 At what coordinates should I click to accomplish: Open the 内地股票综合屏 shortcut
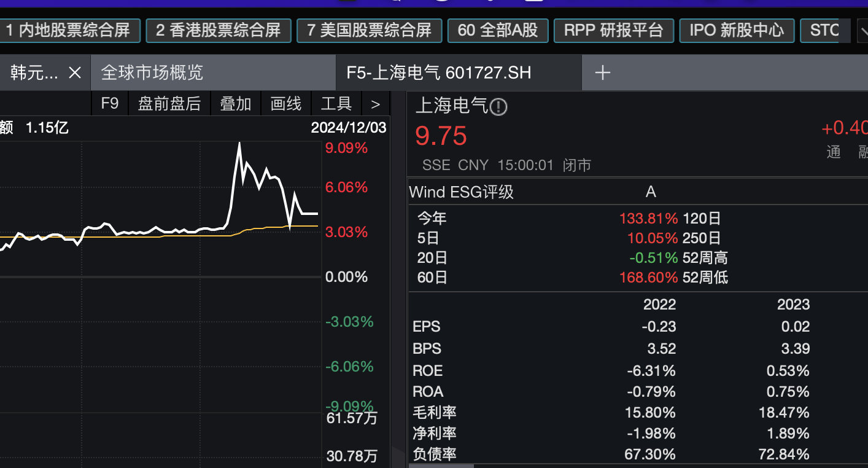(x=69, y=31)
